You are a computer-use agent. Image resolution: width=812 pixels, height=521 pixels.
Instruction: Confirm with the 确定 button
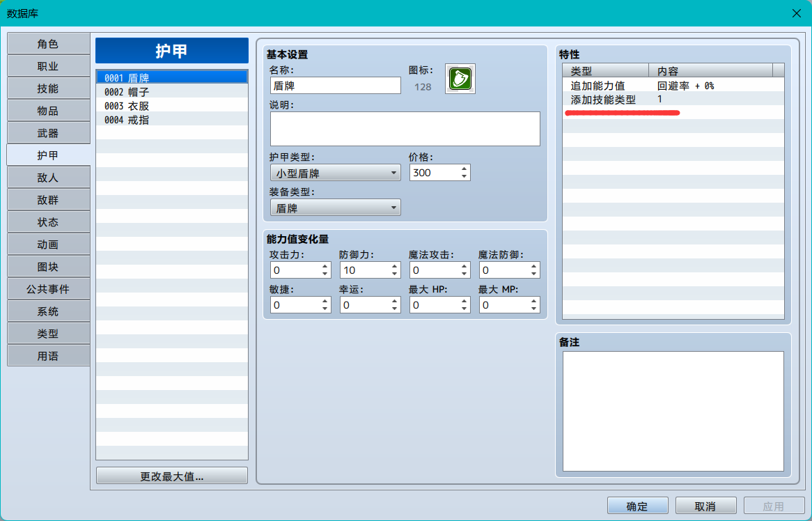(x=637, y=506)
